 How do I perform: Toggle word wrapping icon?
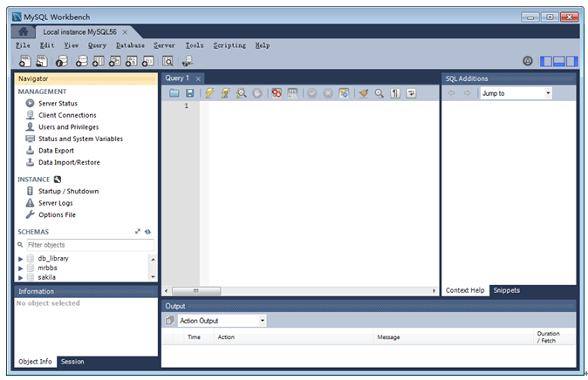coord(411,93)
